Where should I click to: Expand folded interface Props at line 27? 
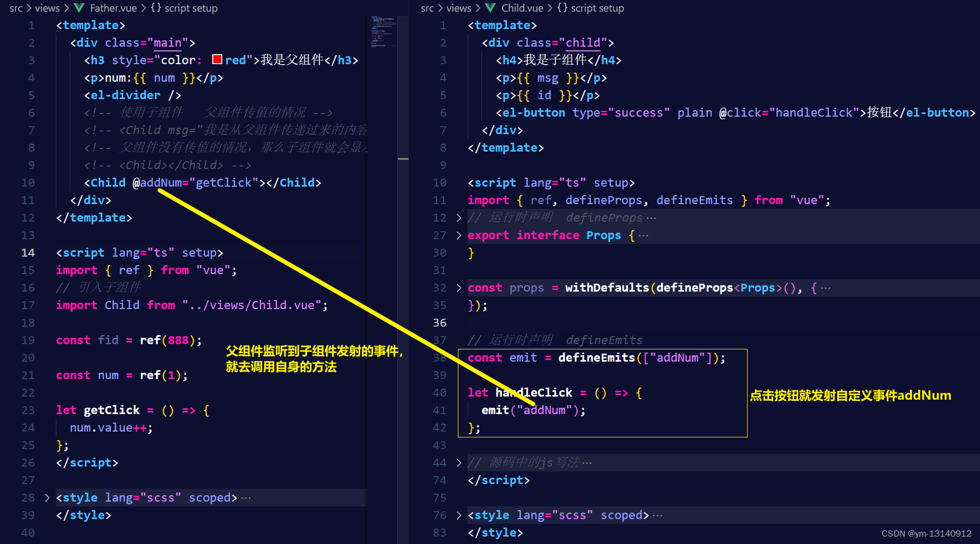(459, 235)
